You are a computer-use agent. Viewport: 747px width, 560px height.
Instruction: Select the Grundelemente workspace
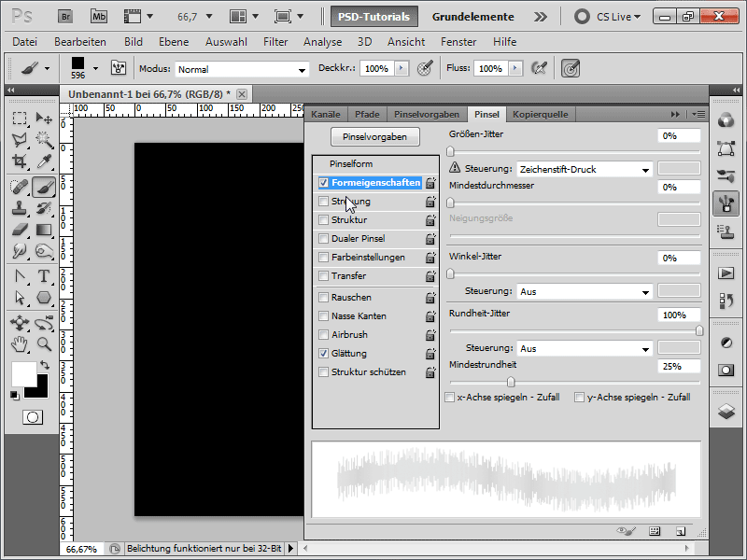(x=472, y=17)
